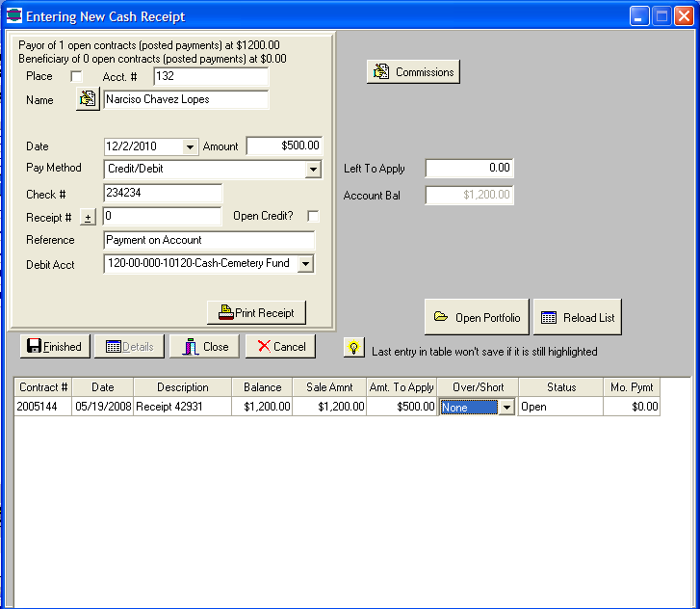The width and height of the screenshot is (700, 609).
Task: Open the Pay Method dropdown
Action: [312, 171]
